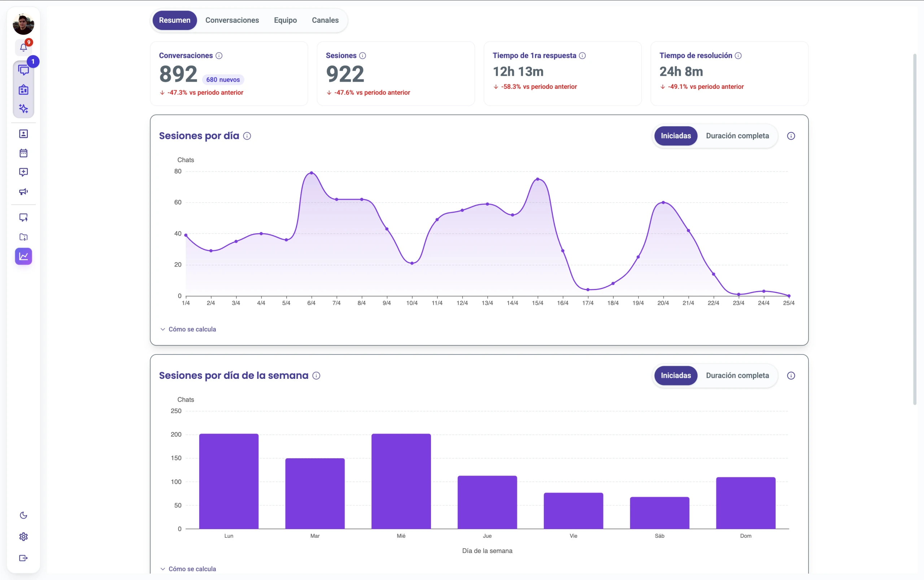The height and width of the screenshot is (580, 924).
Task: Click the 12h 13m response time value
Action: tap(518, 72)
